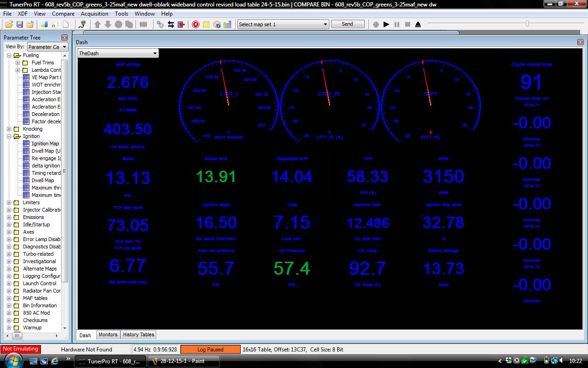Click the RPM value 3150
The height and width of the screenshot is (368, 588).
point(443,177)
